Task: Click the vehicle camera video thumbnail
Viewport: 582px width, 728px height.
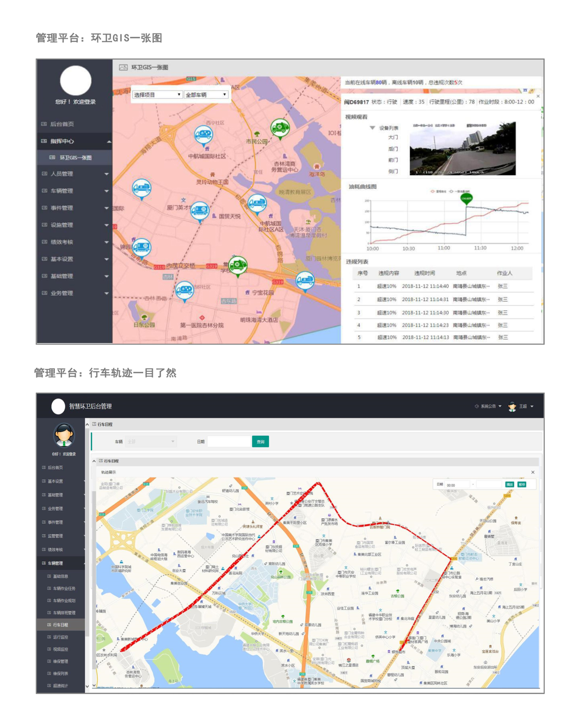Action: pyautogui.click(x=462, y=149)
